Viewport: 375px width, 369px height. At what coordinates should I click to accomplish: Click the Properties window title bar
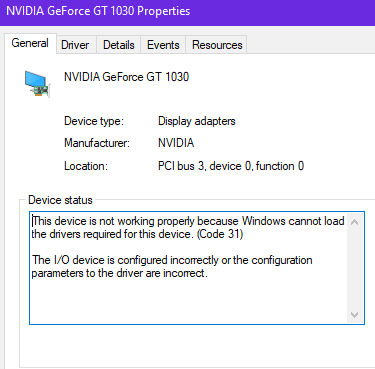(187, 12)
